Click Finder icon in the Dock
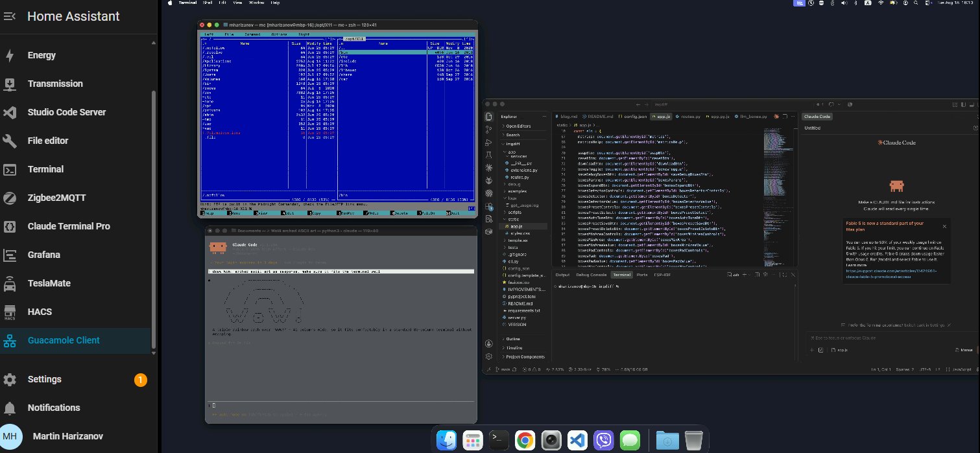The height and width of the screenshot is (453, 980). 446,441
